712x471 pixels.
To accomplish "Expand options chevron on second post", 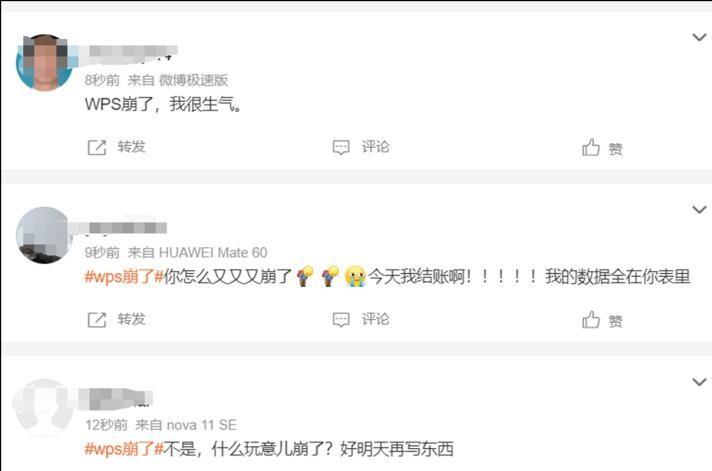I will 699,209.
